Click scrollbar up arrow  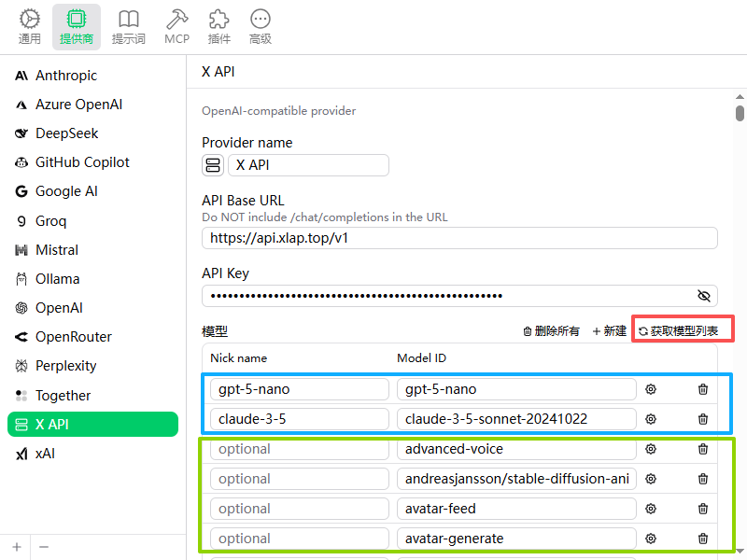(740, 97)
